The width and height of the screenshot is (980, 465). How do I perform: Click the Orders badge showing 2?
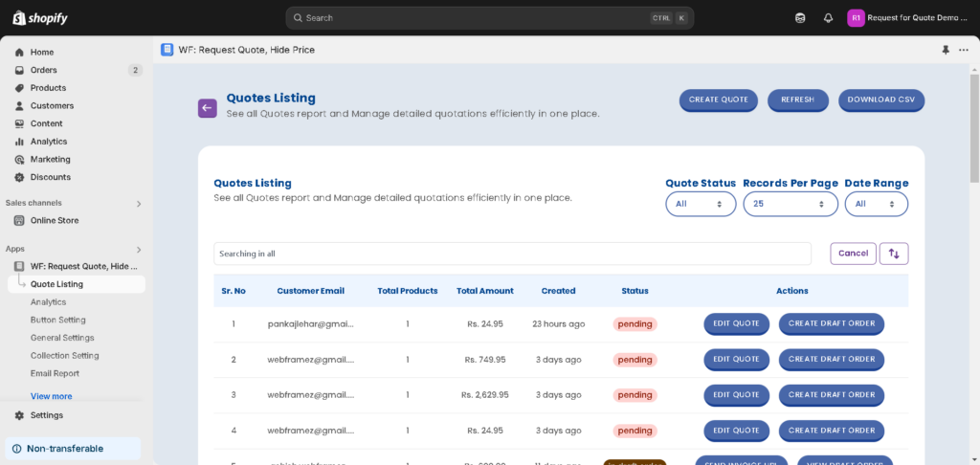tap(135, 70)
